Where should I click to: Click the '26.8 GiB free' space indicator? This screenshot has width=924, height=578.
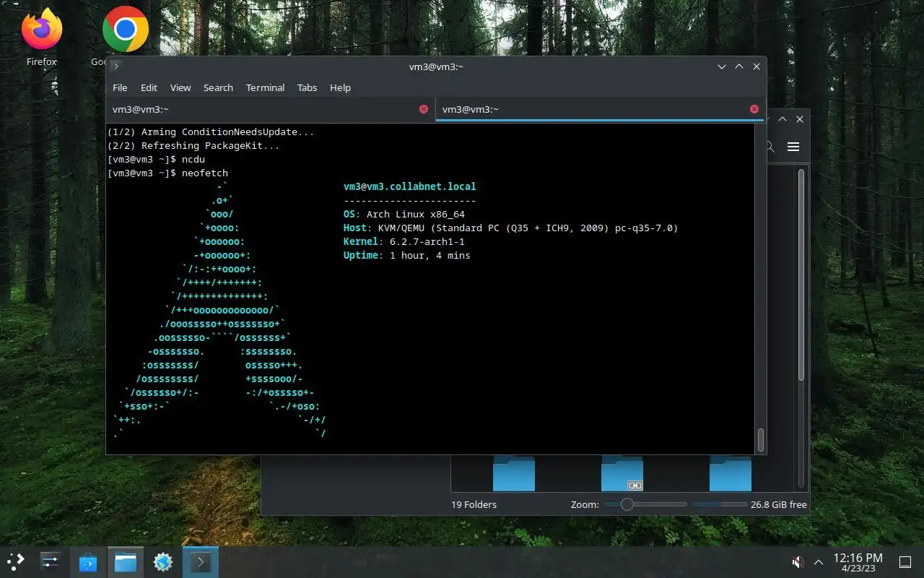click(x=779, y=504)
